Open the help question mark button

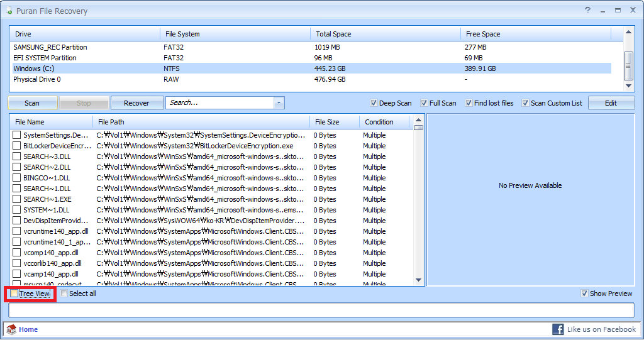tap(588, 10)
